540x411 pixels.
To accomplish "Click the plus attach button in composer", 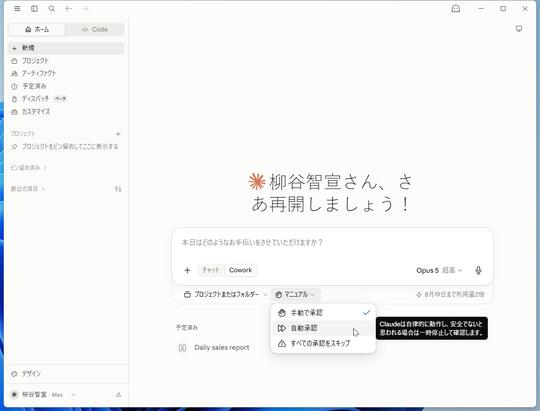I will pyautogui.click(x=187, y=270).
